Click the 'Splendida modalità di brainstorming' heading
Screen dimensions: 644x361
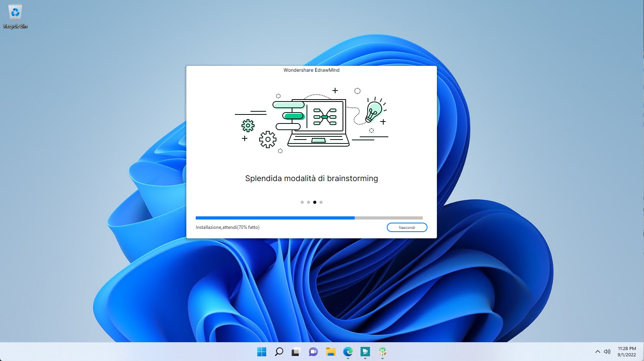click(x=312, y=178)
